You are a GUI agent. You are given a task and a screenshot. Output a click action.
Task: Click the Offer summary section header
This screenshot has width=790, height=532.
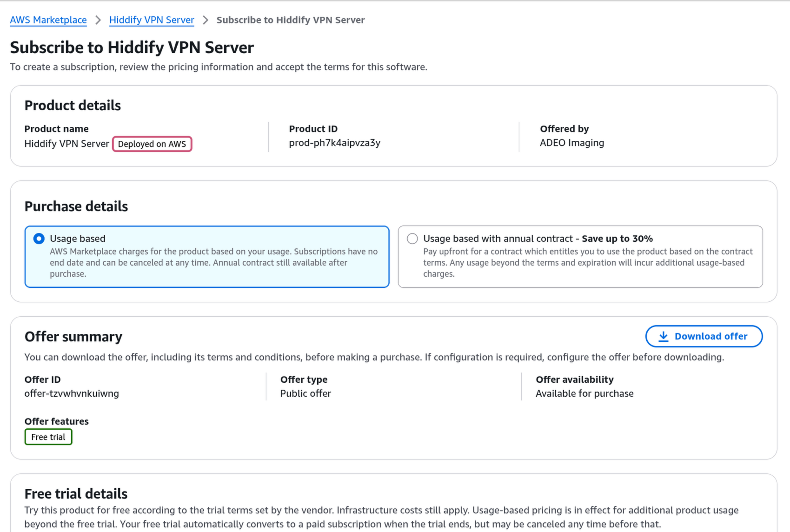pos(73,336)
